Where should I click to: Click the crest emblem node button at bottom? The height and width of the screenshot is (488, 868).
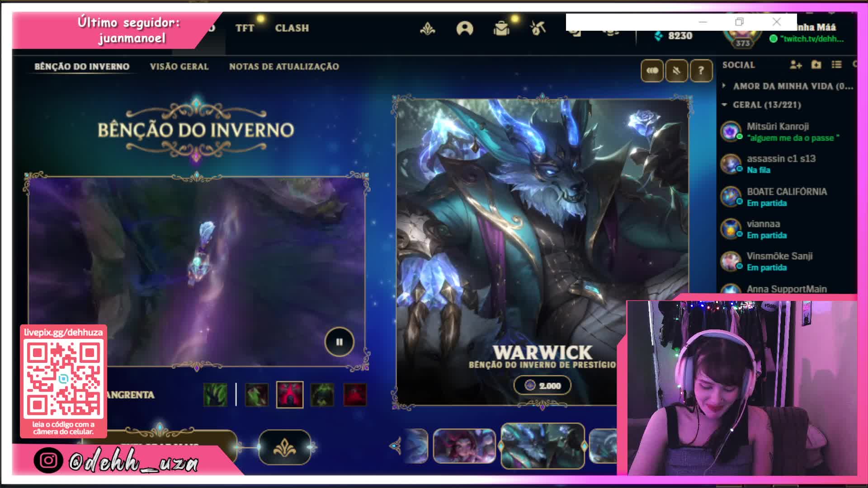point(285,447)
